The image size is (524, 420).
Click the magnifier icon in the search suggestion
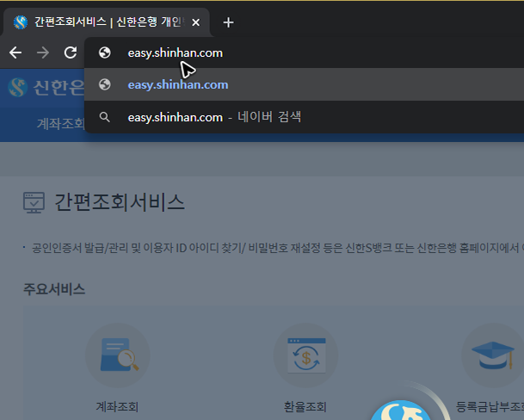click(105, 117)
